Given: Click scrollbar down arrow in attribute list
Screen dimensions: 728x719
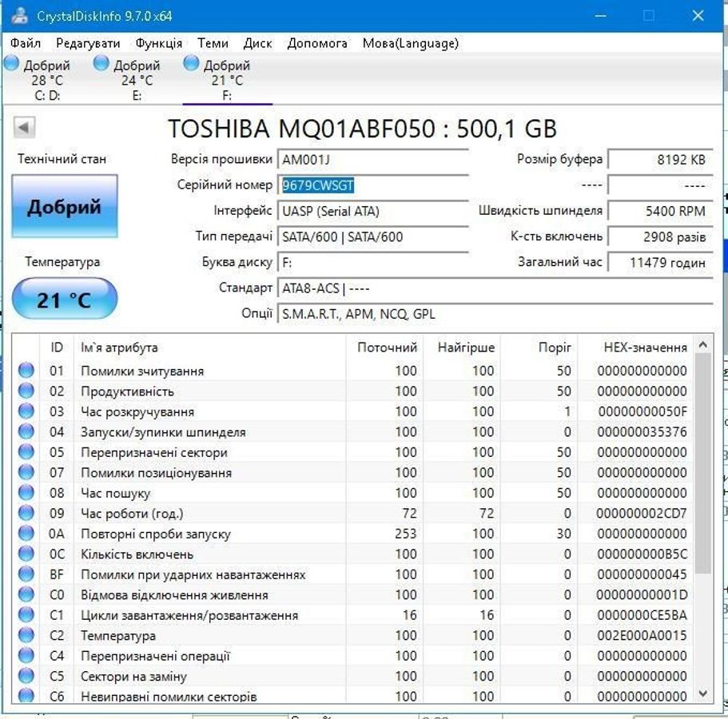Looking at the screenshot, I should (x=702, y=693).
